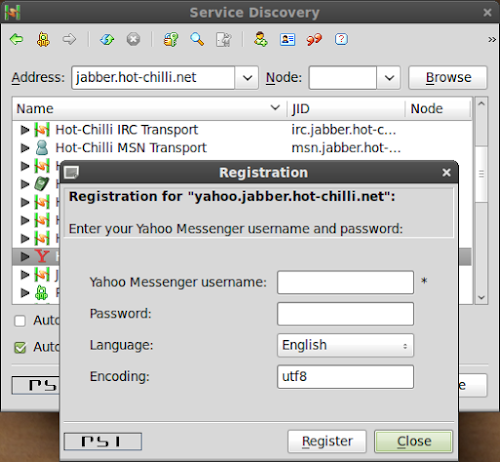Click the empty Node input field

pyautogui.click(x=343, y=78)
